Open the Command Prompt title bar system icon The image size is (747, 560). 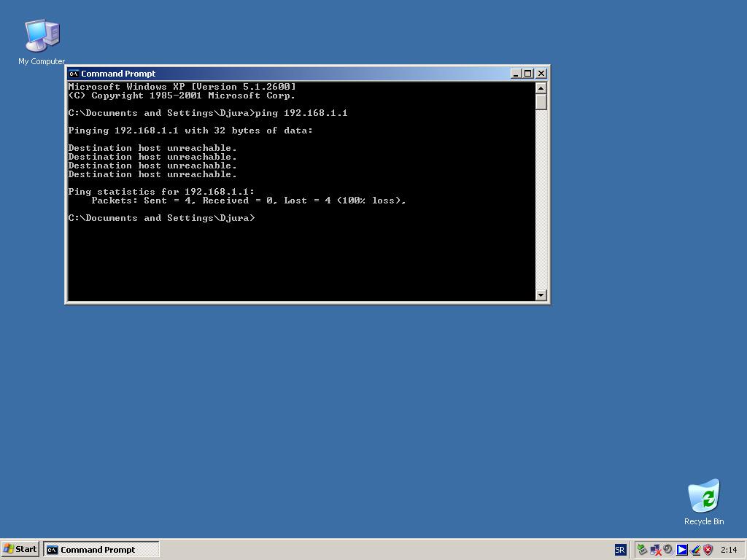pos(74,74)
